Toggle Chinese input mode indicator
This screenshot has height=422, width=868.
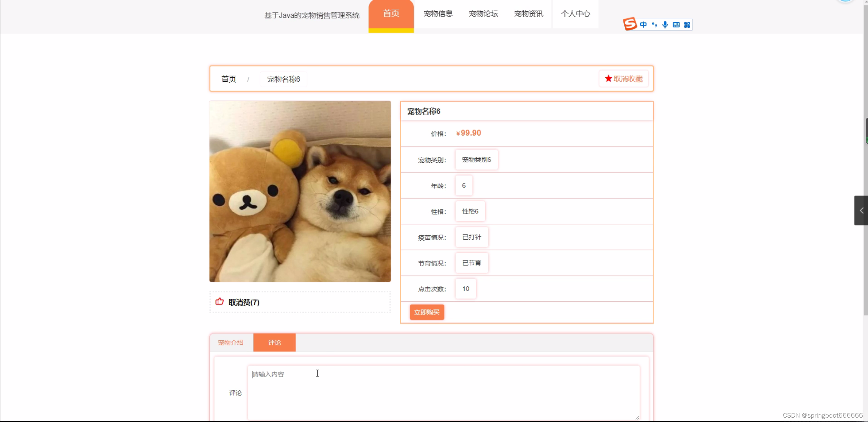pyautogui.click(x=643, y=25)
